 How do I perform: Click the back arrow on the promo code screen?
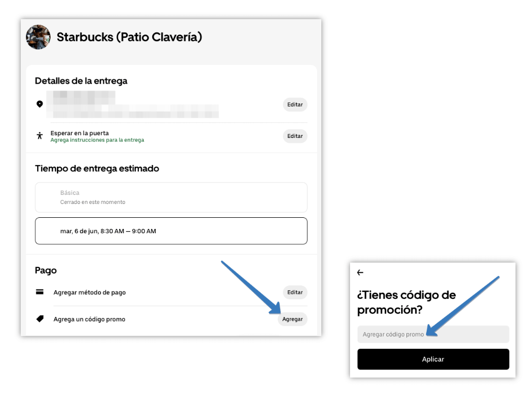click(360, 272)
